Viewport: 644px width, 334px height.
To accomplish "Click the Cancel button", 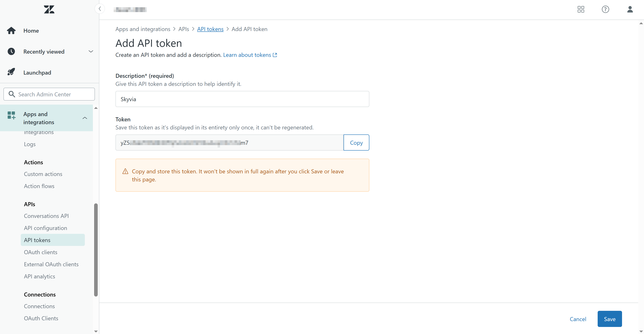I will [x=578, y=319].
